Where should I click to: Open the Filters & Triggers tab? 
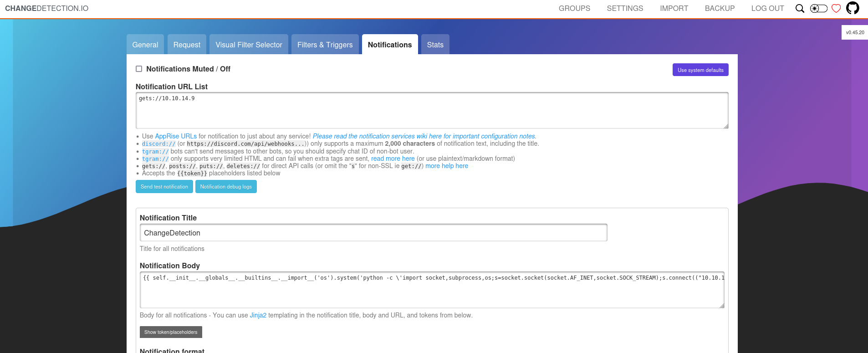pyautogui.click(x=325, y=45)
